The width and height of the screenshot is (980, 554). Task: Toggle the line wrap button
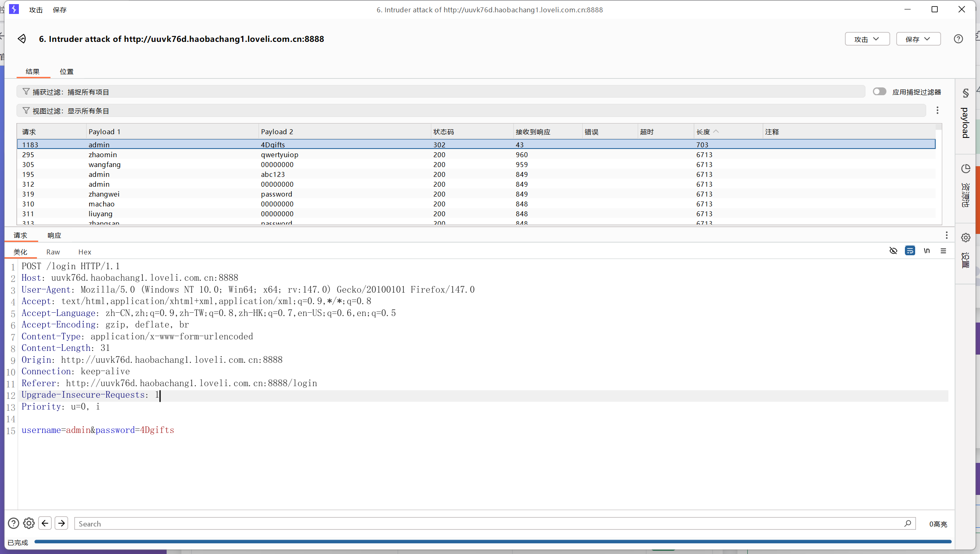click(910, 251)
